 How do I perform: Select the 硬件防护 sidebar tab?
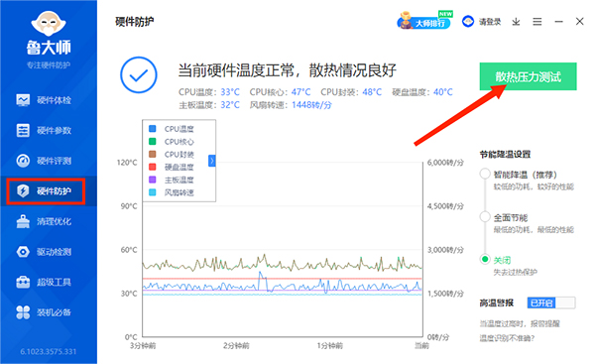tap(46, 190)
